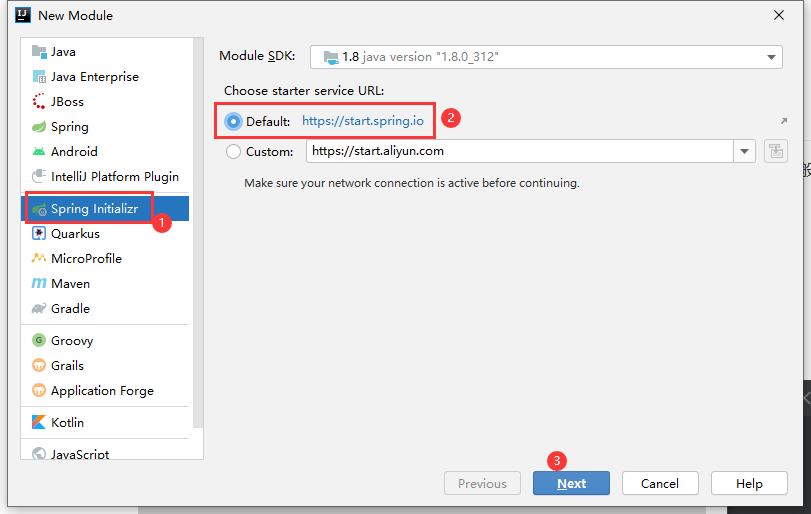Click the Grails orange icon

(x=39, y=365)
